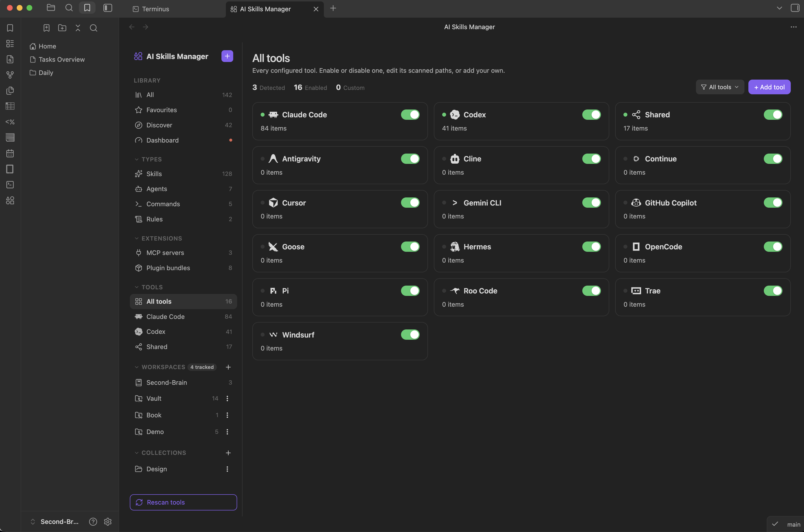Click the navigate back arrow
This screenshot has height=532, width=804.
click(x=132, y=27)
